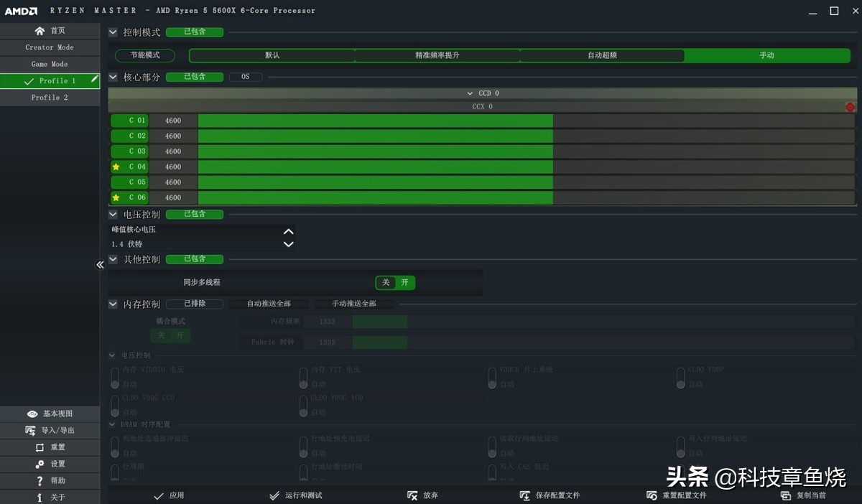Toggle core C 03 button

tap(129, 151)
